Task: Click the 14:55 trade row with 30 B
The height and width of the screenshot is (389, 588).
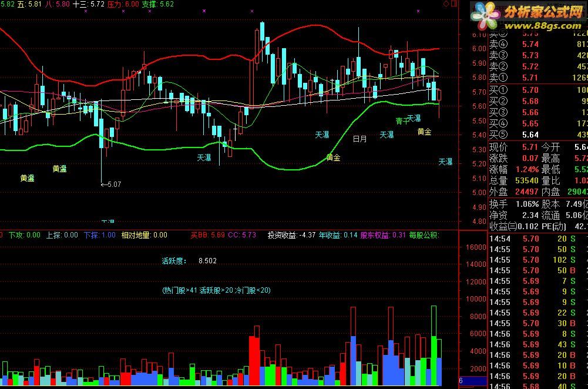Action: tap(538, 323)
